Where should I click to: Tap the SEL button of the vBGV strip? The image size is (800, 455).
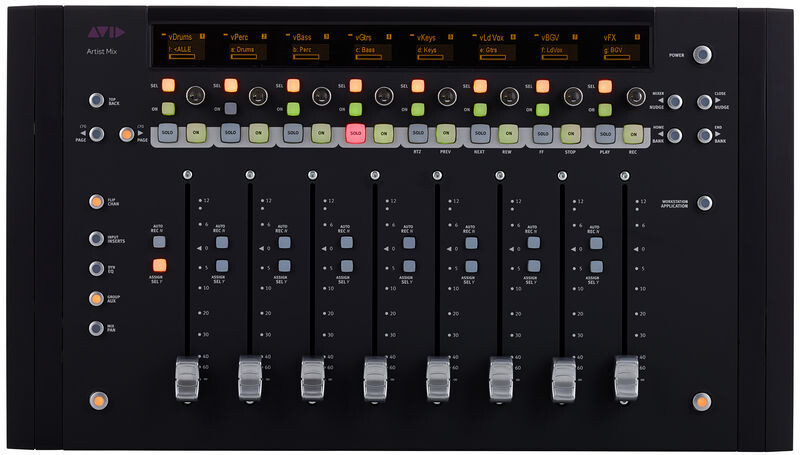[542, 86]
